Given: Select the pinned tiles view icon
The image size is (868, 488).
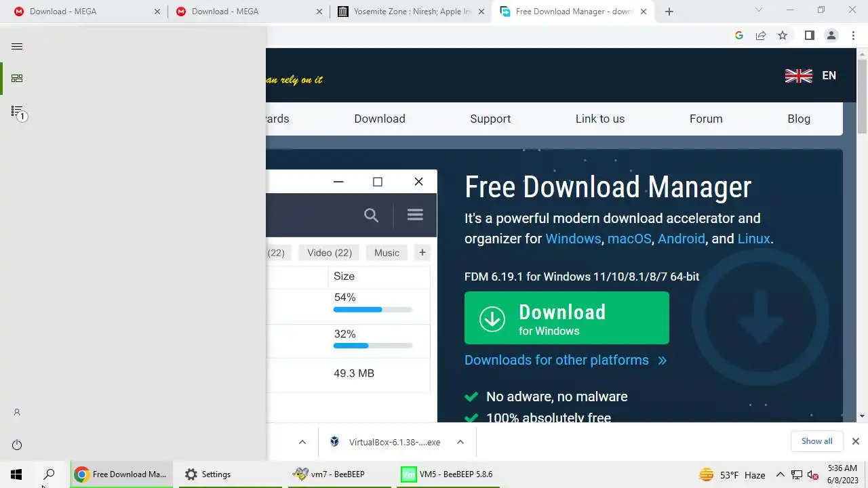Looking at the screenshot, I should tap(17, 78).
